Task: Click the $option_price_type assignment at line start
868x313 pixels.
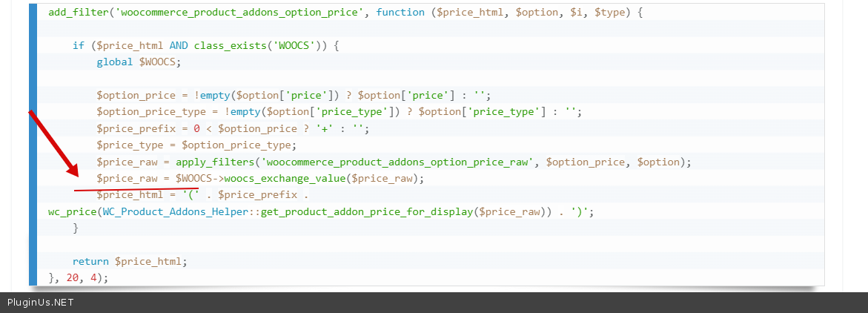Action: (150, 112)
